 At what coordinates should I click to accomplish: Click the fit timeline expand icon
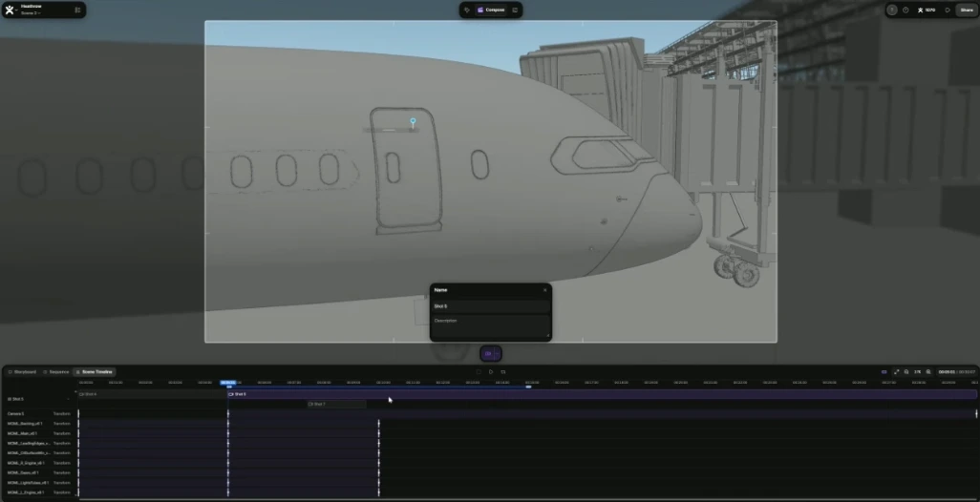[x=896, y=372]
